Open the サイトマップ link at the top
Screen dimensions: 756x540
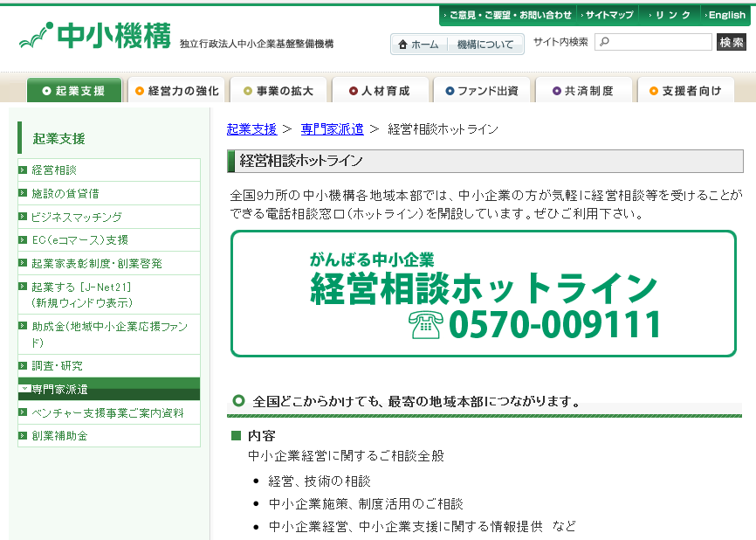[x=608, y=15]
